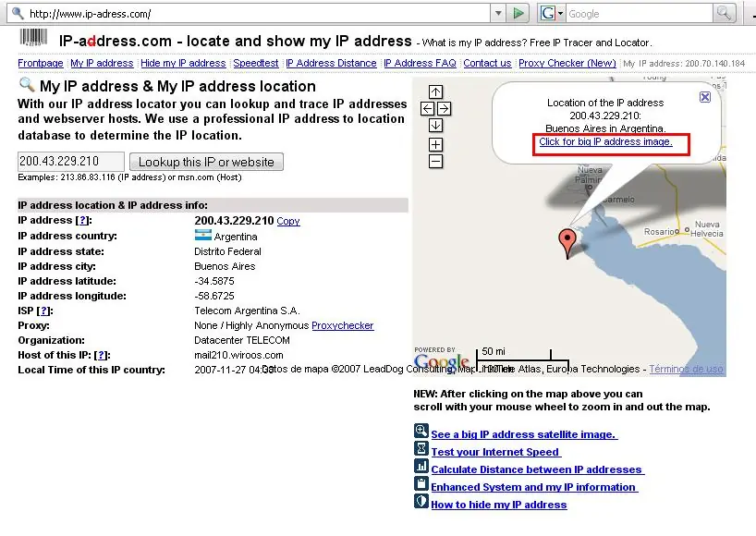
Task: Open See a big IP address satellite image
Action: coord(524,434)
